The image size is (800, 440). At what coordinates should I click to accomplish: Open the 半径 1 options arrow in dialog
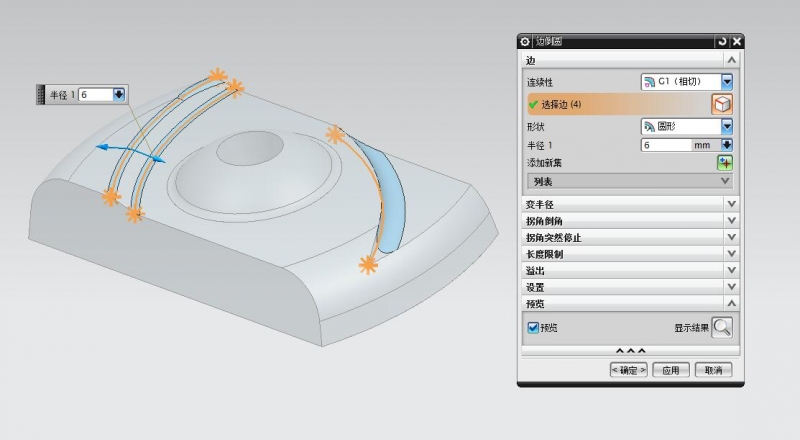[x=727, y=145]
